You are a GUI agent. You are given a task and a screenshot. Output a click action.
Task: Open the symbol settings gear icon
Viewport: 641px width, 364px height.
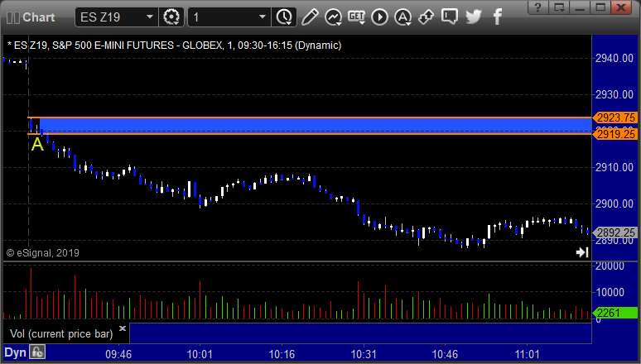171,17
